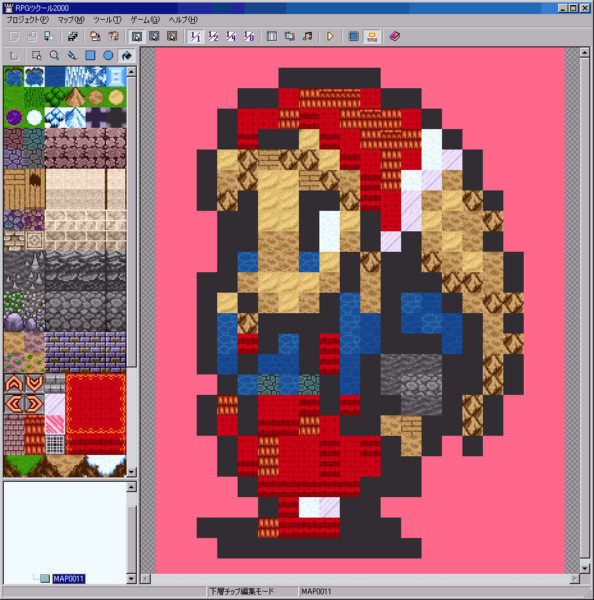Open the ヘルプ(H) menu
This screenshot has height=600, width=594.
(x=183, y=20)
